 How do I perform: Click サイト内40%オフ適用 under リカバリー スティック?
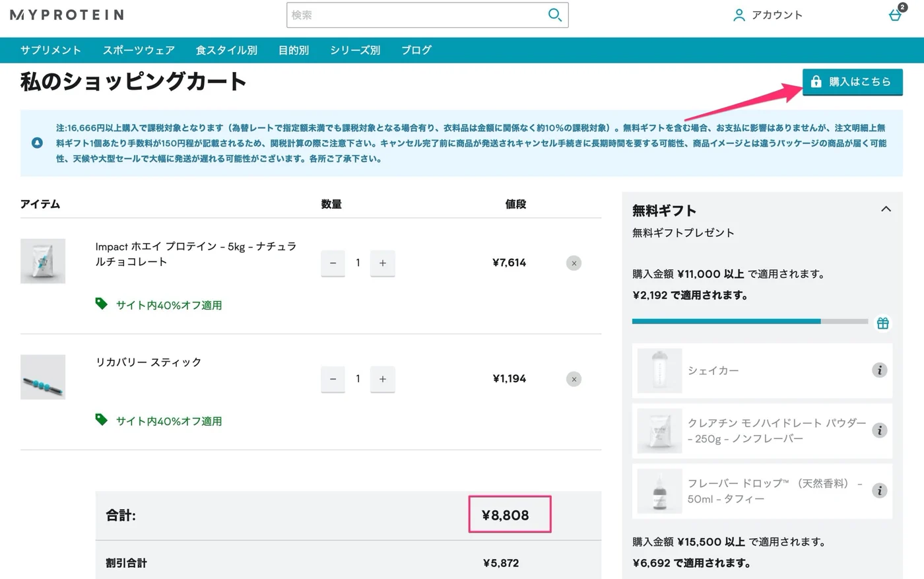point(169,421)
